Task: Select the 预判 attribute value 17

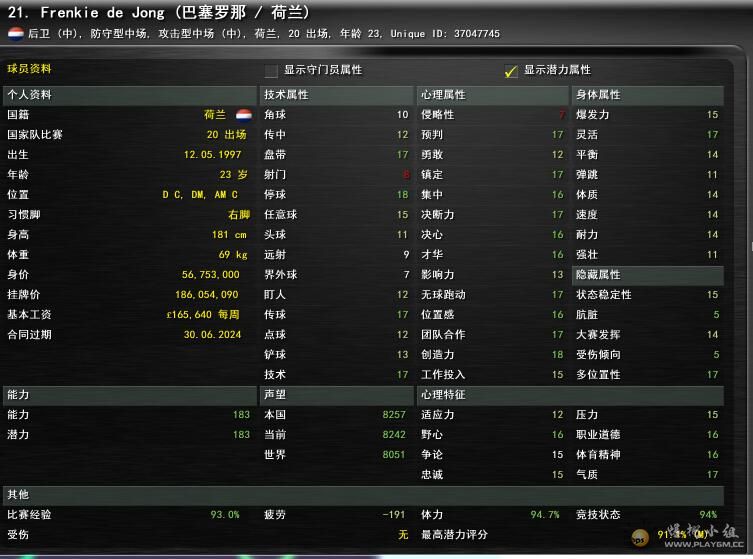Action: [x=557, y=135]
